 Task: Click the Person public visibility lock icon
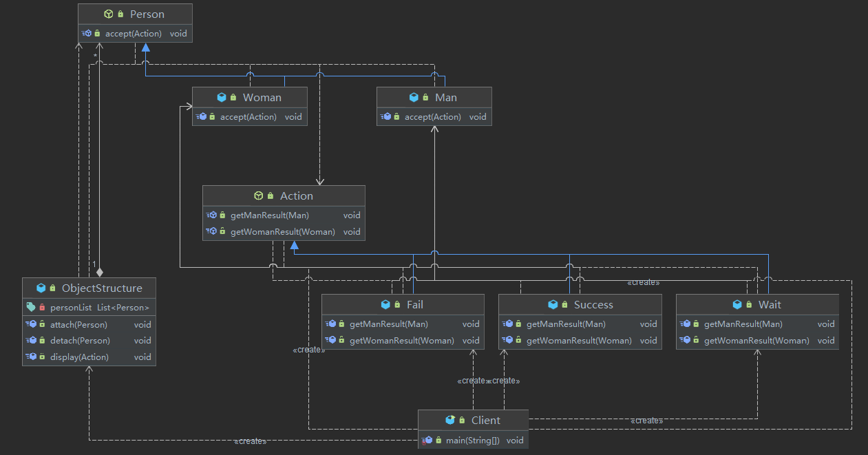click(x=121, y=14)
